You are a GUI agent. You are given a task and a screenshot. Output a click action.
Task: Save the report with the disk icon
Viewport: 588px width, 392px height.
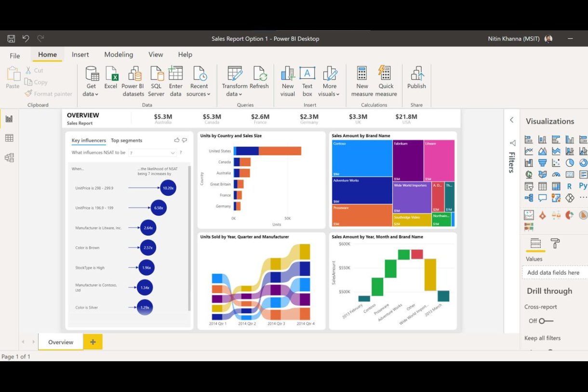[11, 39]
